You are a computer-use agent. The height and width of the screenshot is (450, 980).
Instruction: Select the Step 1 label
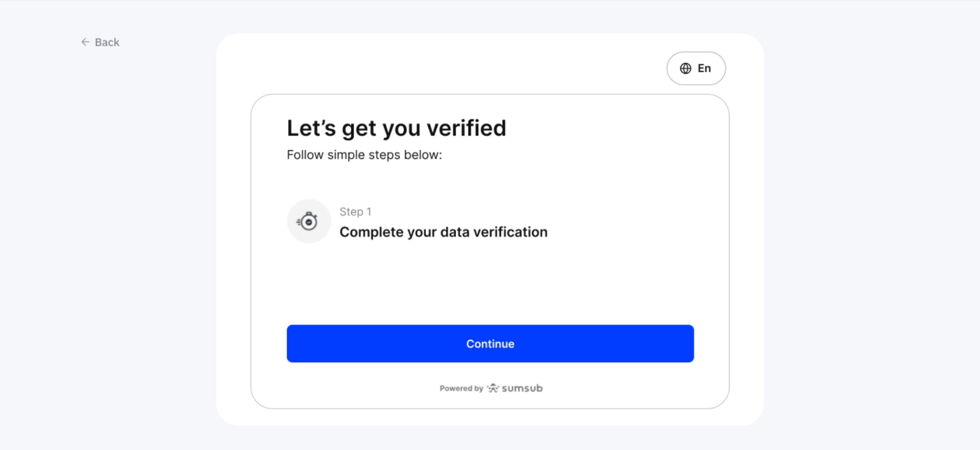(x=355, y=212)
